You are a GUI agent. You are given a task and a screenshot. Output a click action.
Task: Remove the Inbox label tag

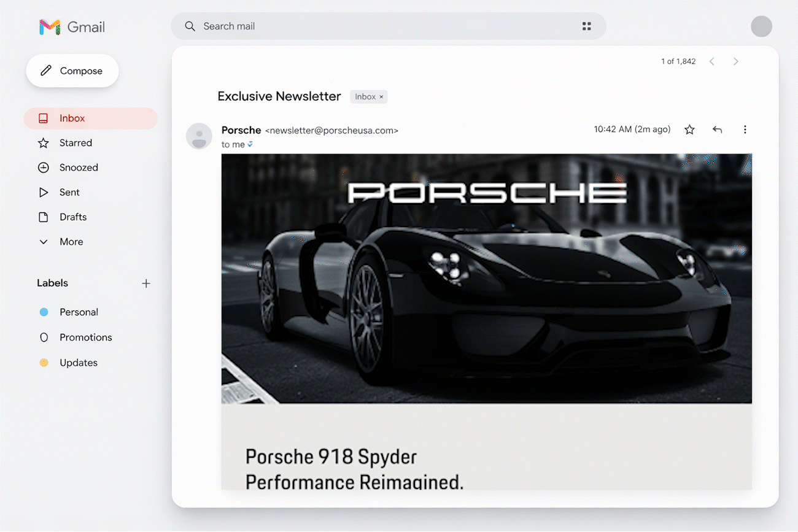click(381, 97)
